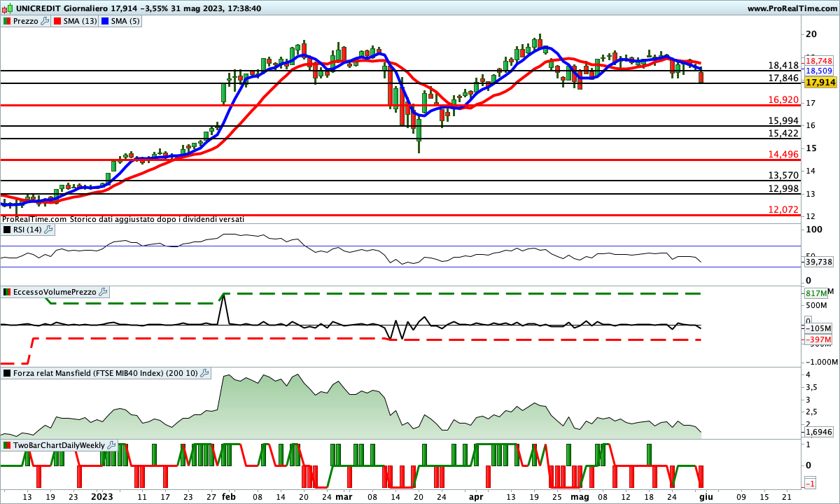Select the SMA (13) indicator label
The image size is (840, 504).
[80, 21]
